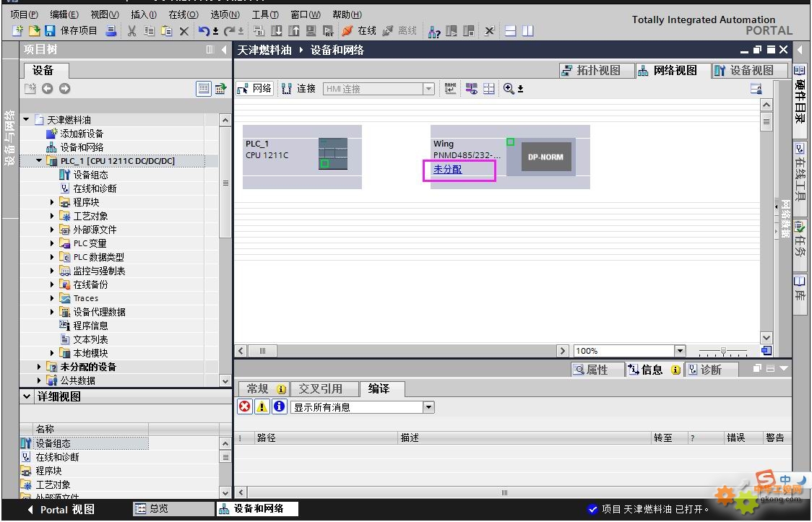The height and width of the screenshot is (522, 812).
Task: Delete selection with the X icon
Action: (183, 31)
